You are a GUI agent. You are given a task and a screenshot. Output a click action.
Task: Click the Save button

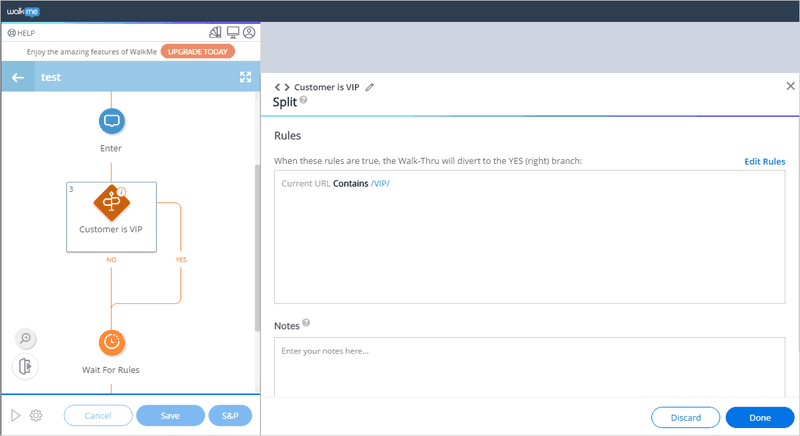170,416
